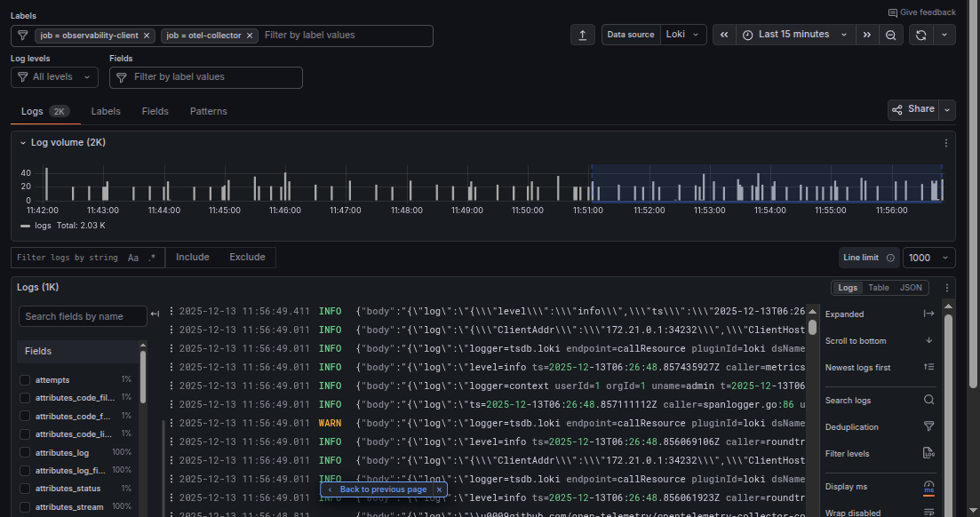Image resolution: width=980 pixels, height=517 pixels.
Task: Click the log list vertical scrollbar thumb
Action: (x=812, y=327)
